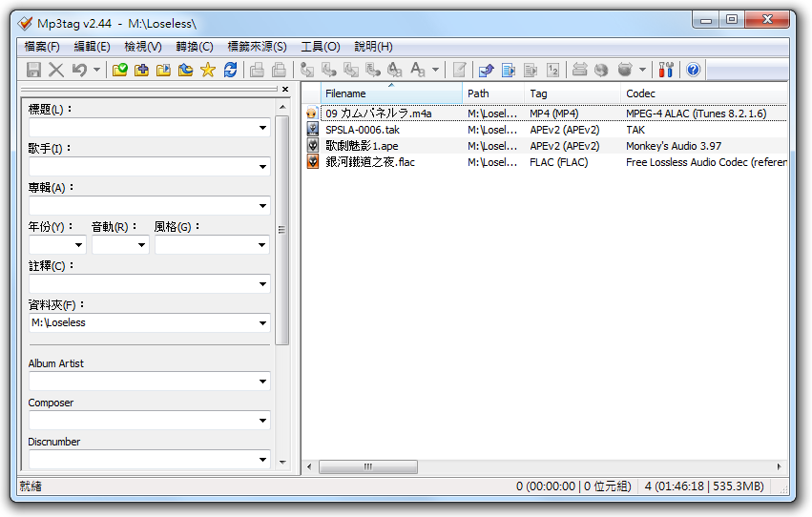Sort the file list by Tag column
812x517 pixels.
[x=573, y=93]
